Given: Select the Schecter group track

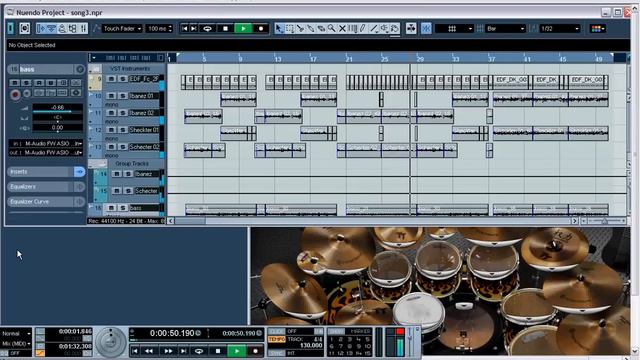Looking at the screenshot, I should [148, 191].
